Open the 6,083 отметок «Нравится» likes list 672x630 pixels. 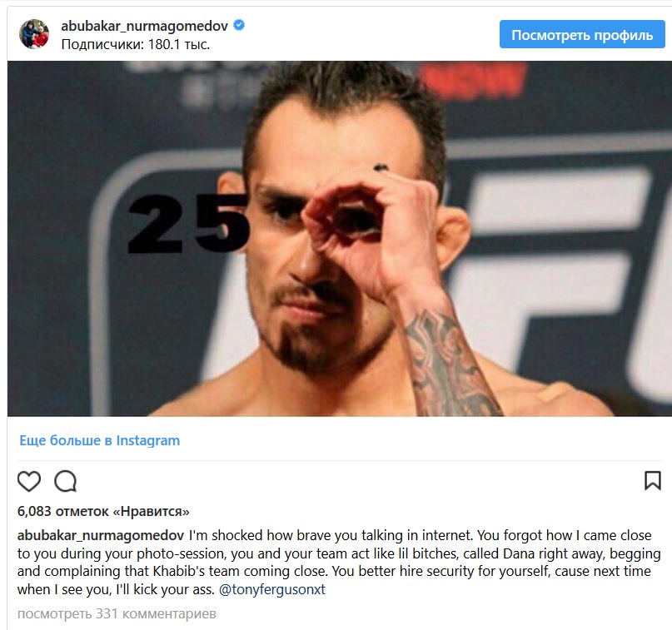(x=103, y=511)
